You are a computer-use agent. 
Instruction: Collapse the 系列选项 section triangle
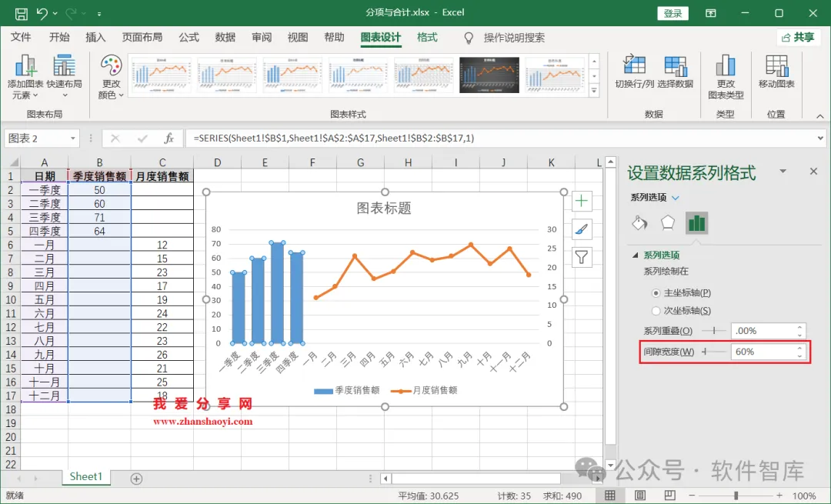click(635, 255)
